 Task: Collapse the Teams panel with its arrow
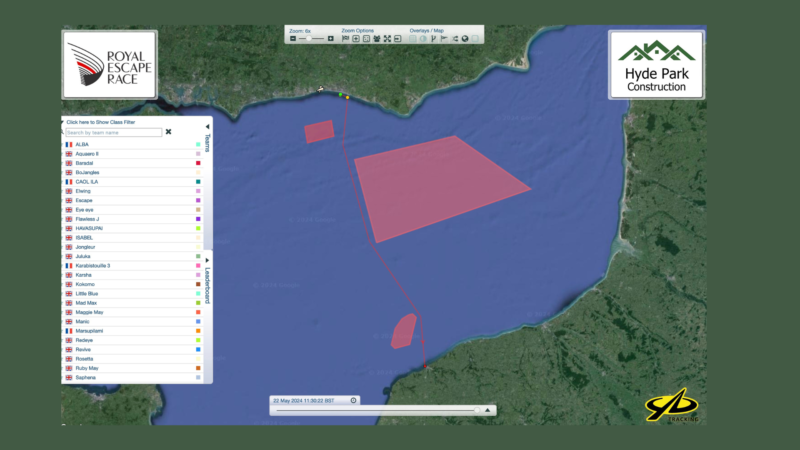(207, 127)
